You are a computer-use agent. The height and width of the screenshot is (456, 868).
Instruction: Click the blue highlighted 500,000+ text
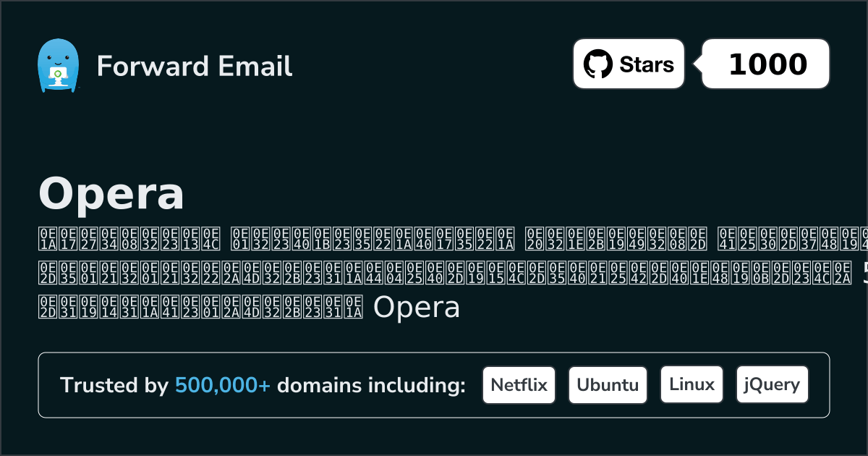tap(225, 385)
